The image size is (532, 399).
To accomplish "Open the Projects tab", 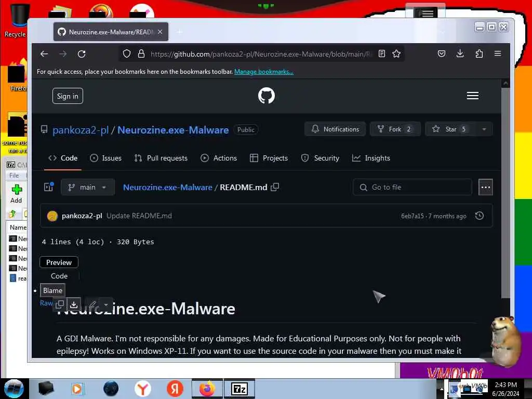I will pos(269,158).
